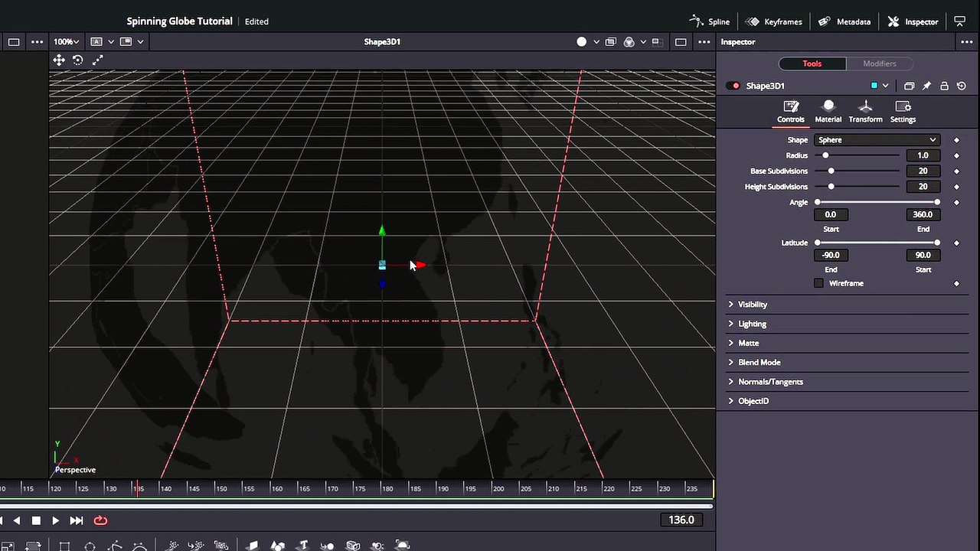Viewport: 980px width, 551px height.
Task: Toggle the Inspector panel
Action: point(913,21)
